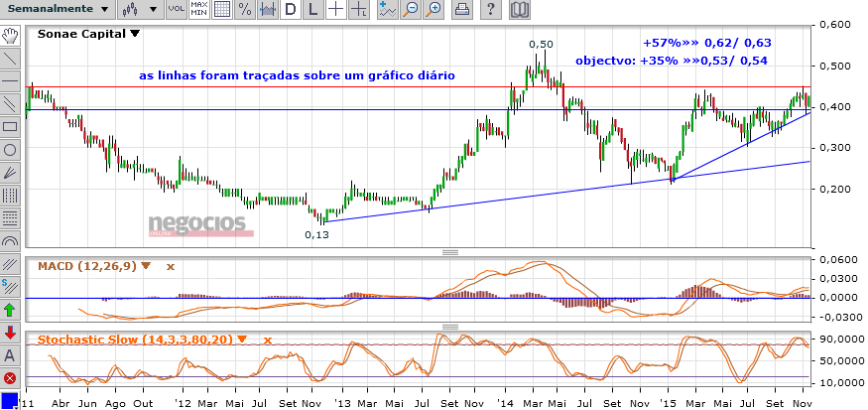
Task: Select the hand pan tool
Action: [x=10, y=36]
